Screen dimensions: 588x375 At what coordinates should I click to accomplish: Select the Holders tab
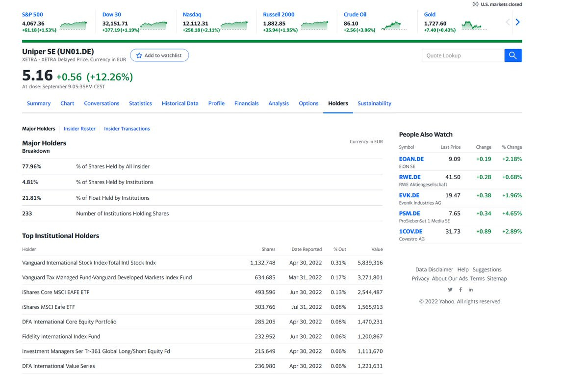click(338, 103)
